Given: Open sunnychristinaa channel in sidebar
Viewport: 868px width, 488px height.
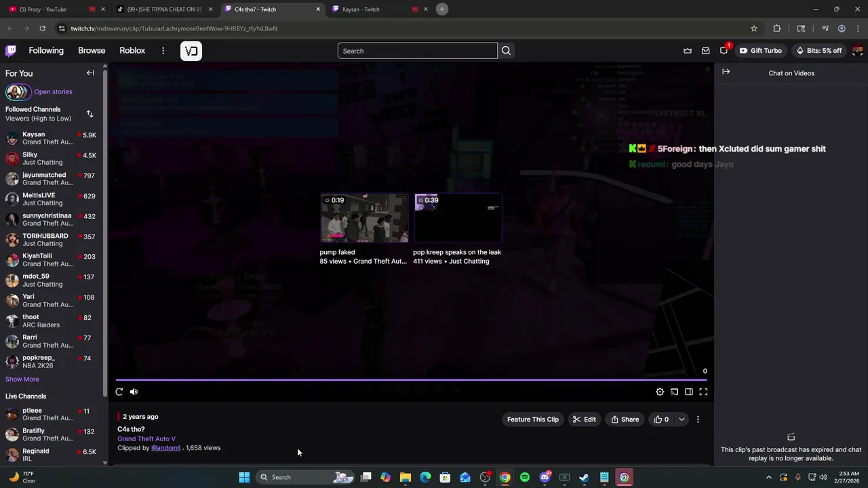Looking at the screenshot, I should [51, 220].
